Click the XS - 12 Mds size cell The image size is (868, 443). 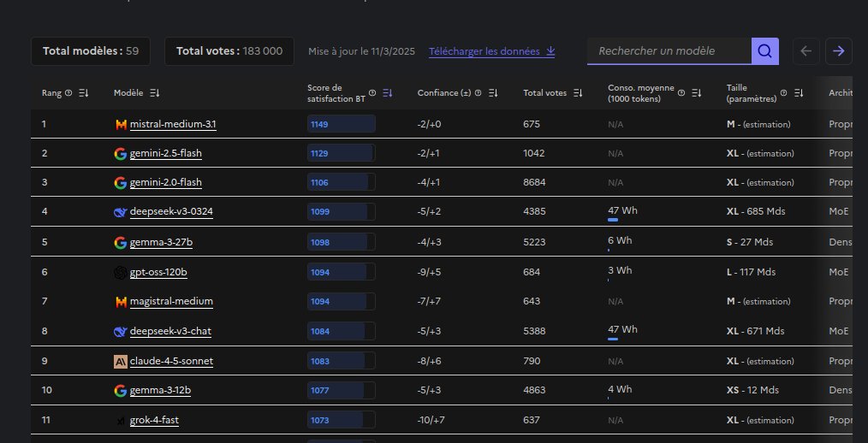752,390
